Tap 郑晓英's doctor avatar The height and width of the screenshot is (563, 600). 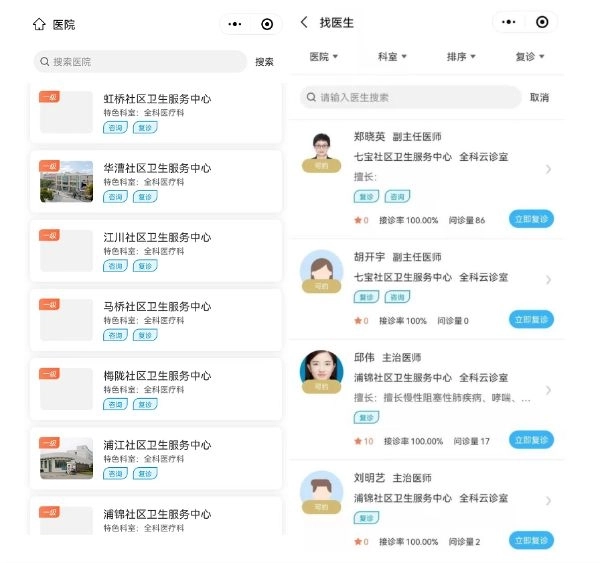tap(321, 150)
